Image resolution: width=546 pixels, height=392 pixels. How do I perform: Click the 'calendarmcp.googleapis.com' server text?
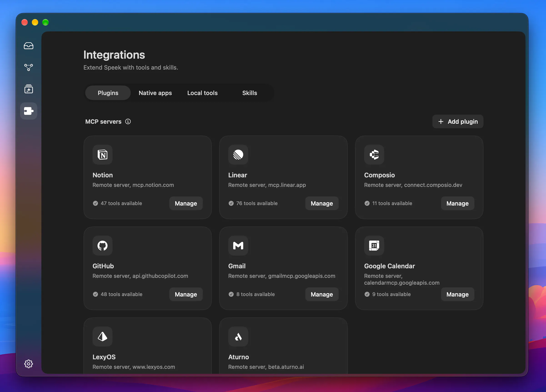(402, 283)
